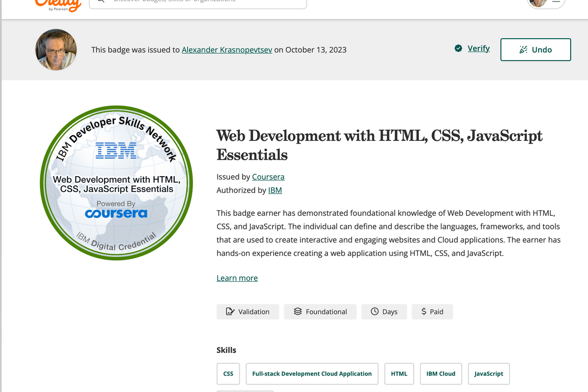Click the earner's profile photo in the banner
The image size is (588, 392).
[x=56, y=50]
